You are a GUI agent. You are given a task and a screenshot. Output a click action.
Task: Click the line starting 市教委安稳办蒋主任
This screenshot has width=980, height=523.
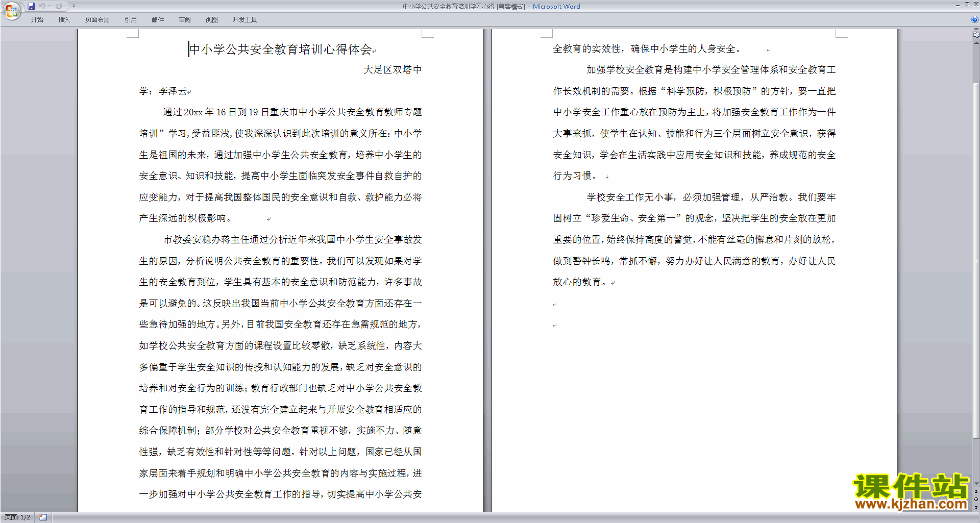[x=292, y=240]
